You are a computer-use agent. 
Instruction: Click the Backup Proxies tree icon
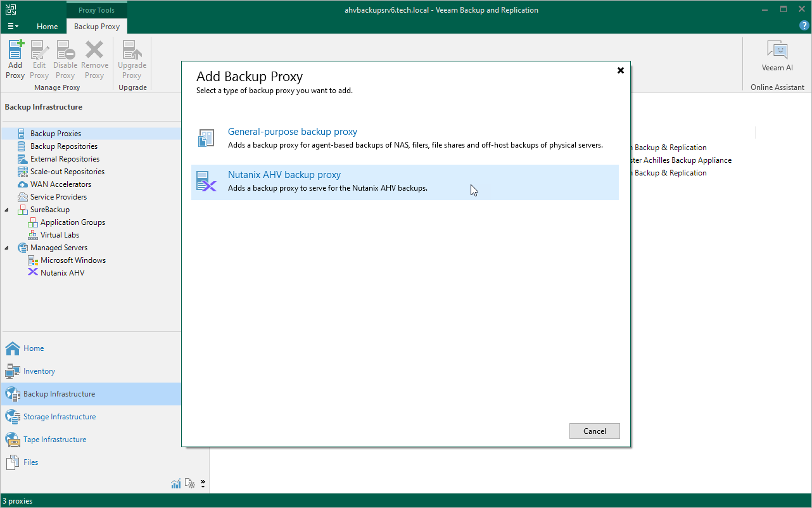pyautogui.click(x=22, y=134)
